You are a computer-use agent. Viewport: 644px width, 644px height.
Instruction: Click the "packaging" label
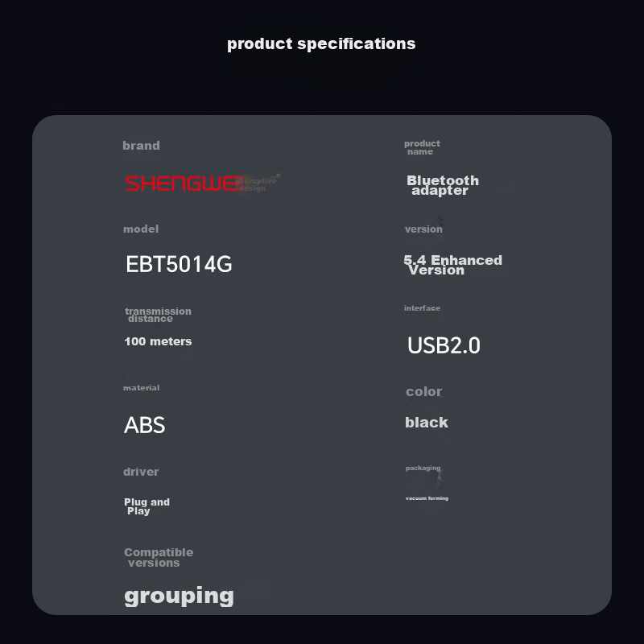(423, 468)
